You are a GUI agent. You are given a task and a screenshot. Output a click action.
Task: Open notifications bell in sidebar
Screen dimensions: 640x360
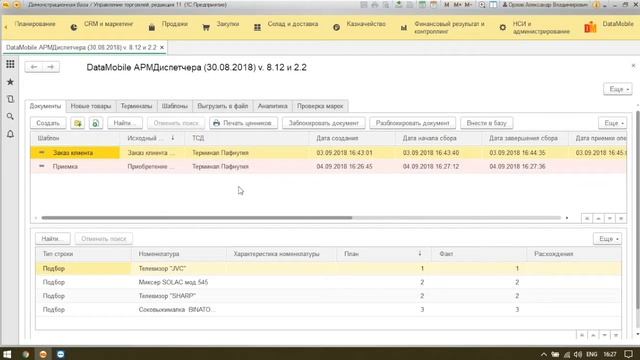pyautogui.click(x=10, y=134)
